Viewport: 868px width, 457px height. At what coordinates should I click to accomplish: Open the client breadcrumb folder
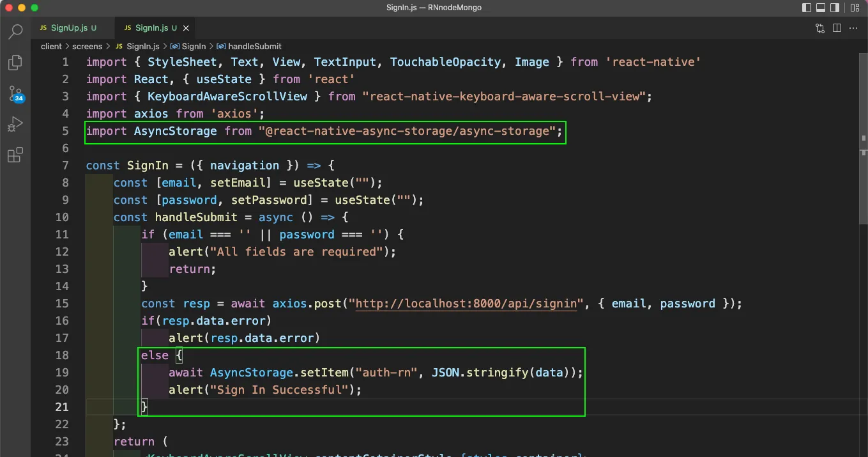click(x=51, y=46)
